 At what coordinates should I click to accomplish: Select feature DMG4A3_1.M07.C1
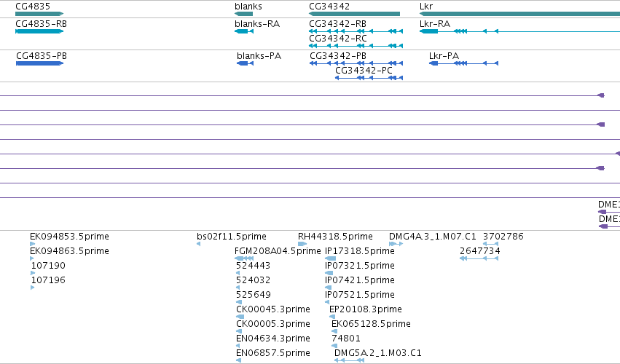tap(433, 237)
